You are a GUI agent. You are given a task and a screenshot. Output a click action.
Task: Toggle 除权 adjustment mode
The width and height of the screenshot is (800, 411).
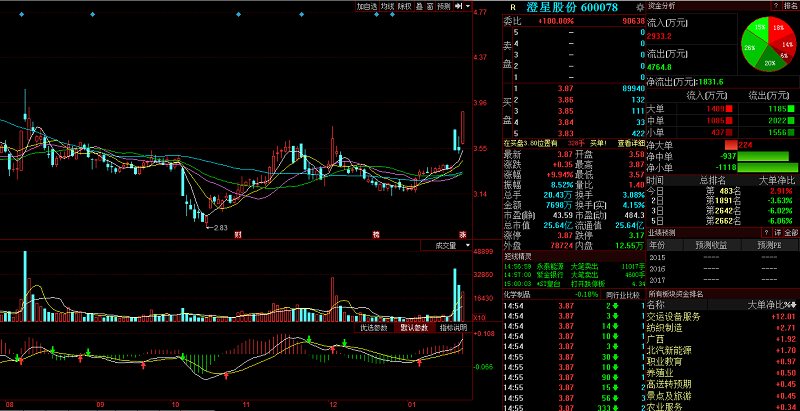click(x=403, y=6)
